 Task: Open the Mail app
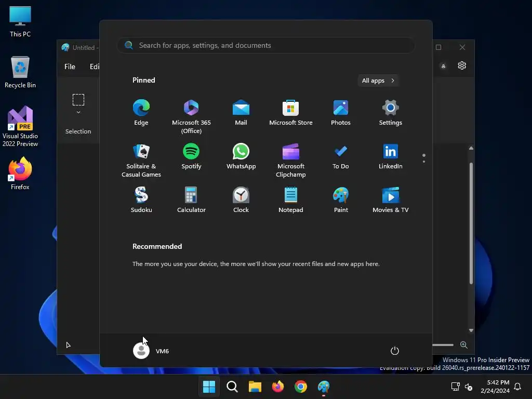[241, 113]
